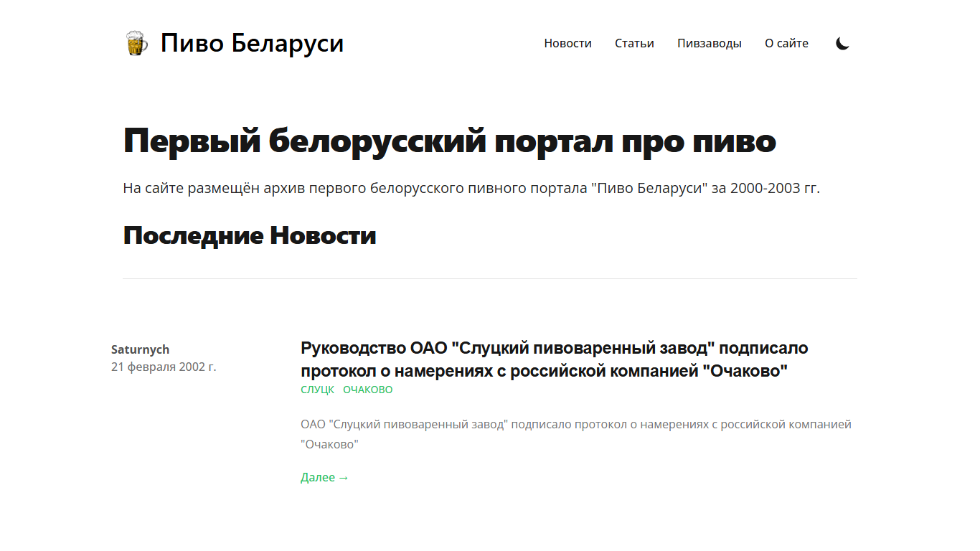The height and width of the screenshot is (551, 980).
Task: Click the date 21 февраля 2002 г.
Action: pos(164,367)
